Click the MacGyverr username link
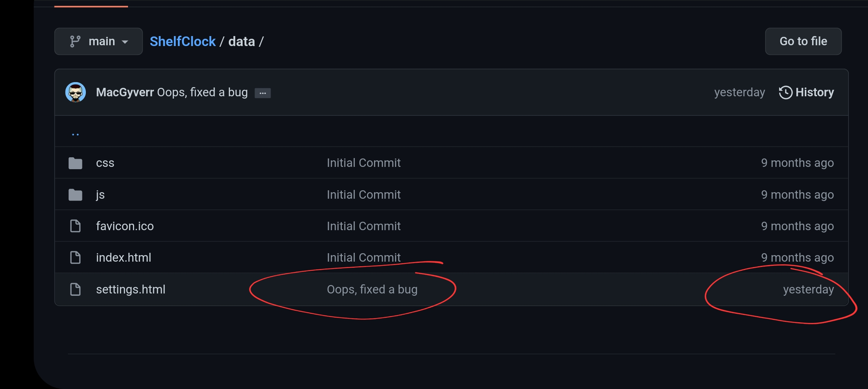 (125, 92)
